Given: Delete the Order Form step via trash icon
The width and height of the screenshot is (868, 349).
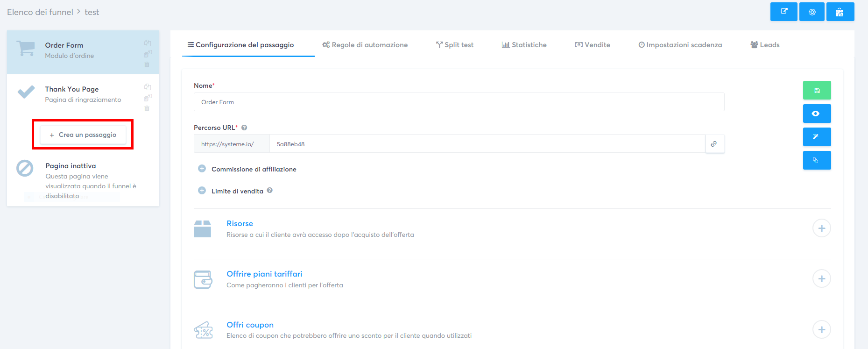Looking at the screenshot, I should (x=147, y=65).
